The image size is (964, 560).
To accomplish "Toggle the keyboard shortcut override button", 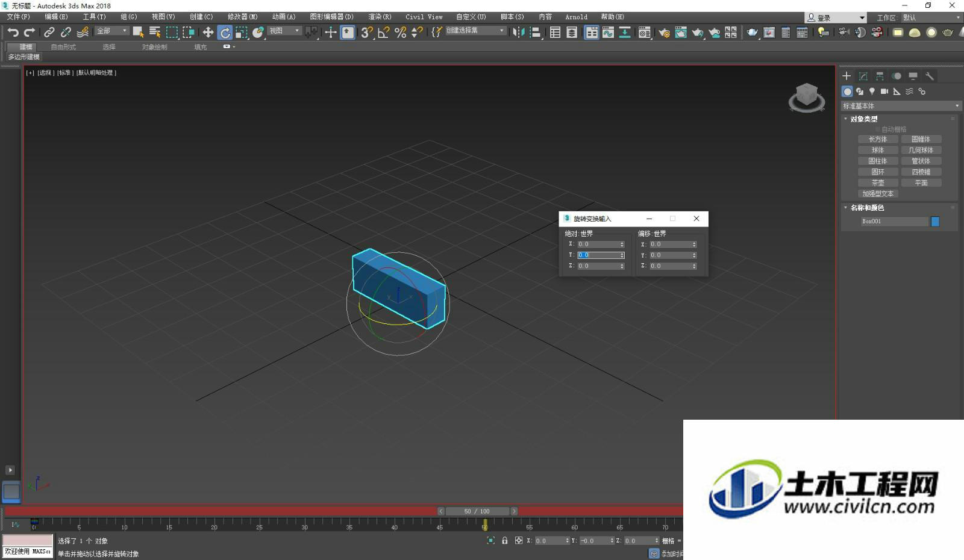I will click(348, 32).
